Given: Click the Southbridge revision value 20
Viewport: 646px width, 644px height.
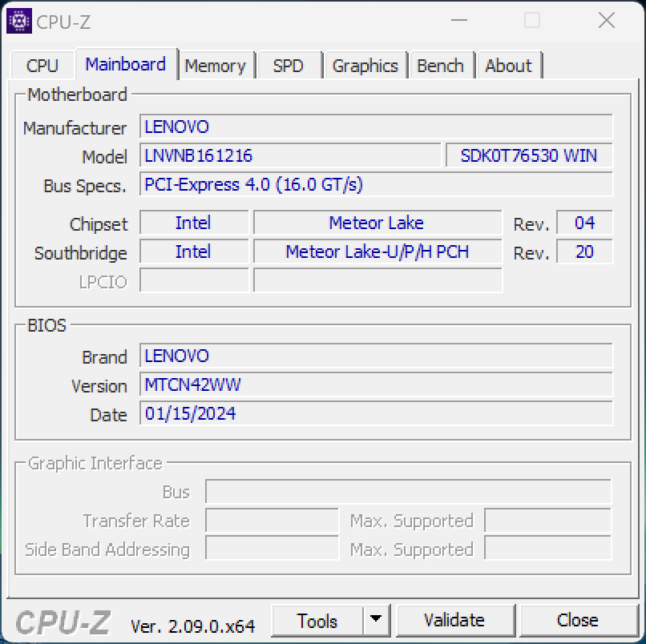Looking at the screenshot, I should coord(584,252).
